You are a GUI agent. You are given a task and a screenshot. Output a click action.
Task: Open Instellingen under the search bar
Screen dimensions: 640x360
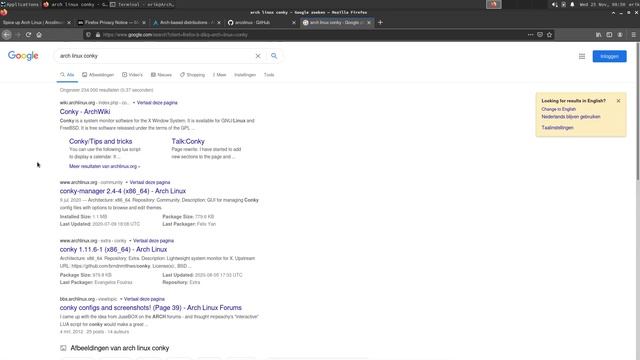(x=245, y=75)
